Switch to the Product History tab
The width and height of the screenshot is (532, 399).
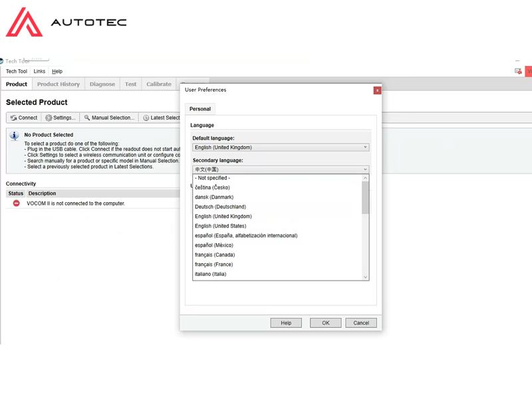click(59, 84)
